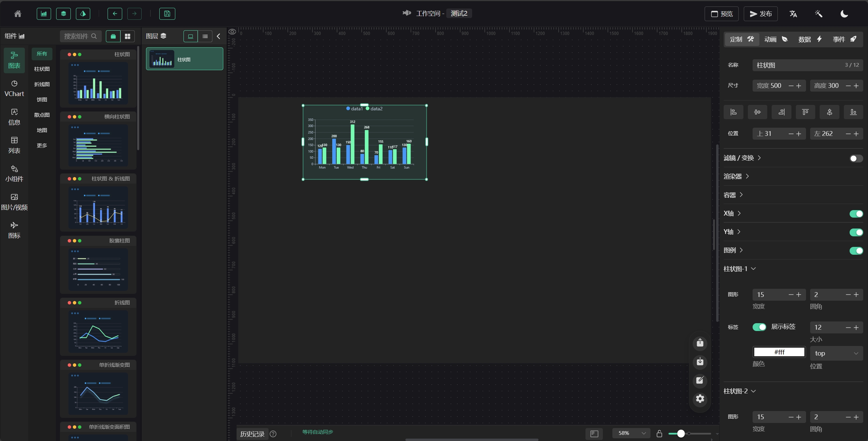Click the 发布 publish button
868x441 pixels.
click(x=760, y=14)
